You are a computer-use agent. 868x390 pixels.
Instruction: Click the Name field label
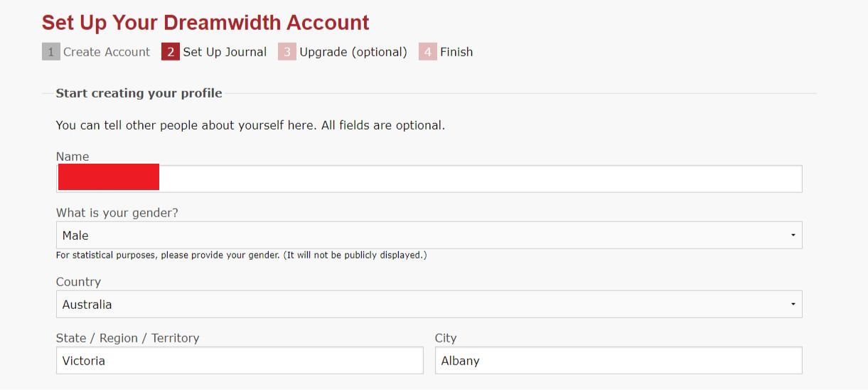[73, 157]
